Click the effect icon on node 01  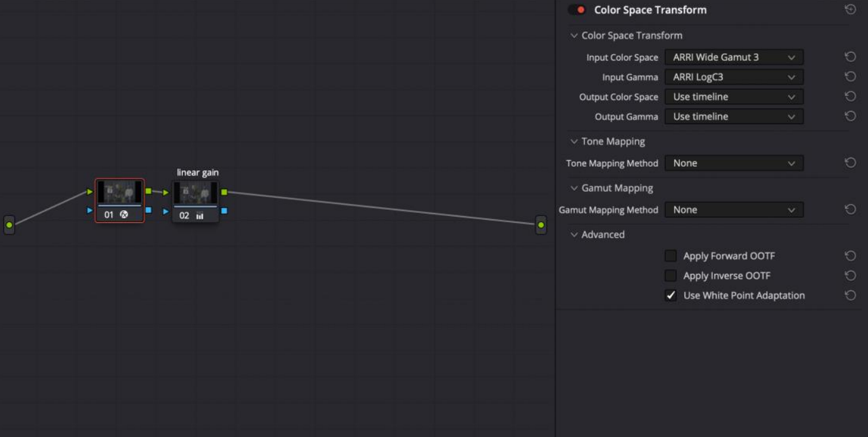coord(124,215)
